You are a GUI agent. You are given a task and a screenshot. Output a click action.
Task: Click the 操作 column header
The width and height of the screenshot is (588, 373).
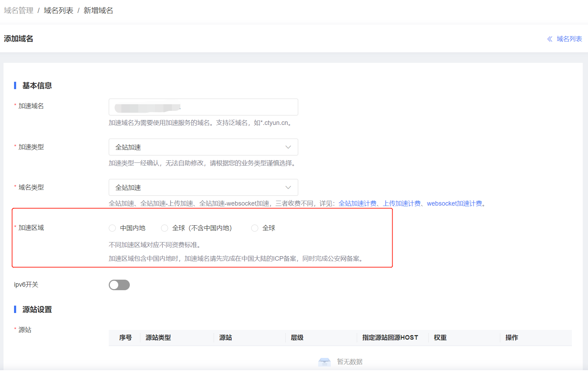coord(512,338)
